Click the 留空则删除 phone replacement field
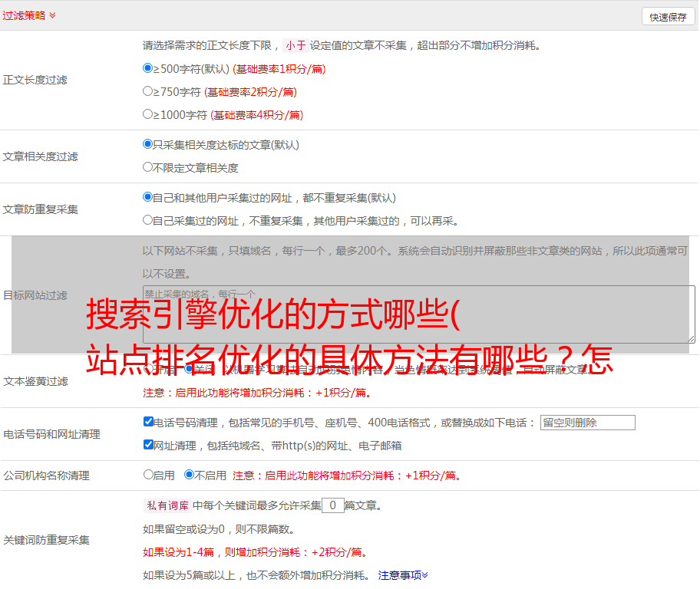Image resolution: width=700 pixels, height=589 pixels. click(587, 423)
